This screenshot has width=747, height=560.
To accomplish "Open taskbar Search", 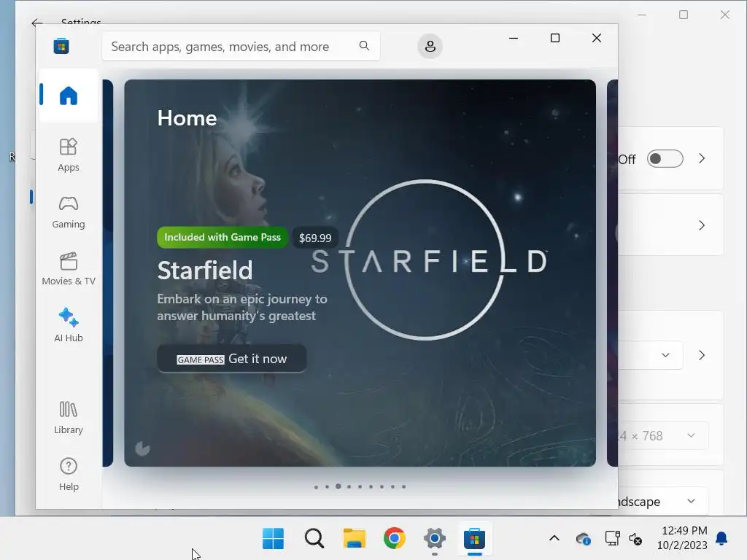I will (314, 539).
